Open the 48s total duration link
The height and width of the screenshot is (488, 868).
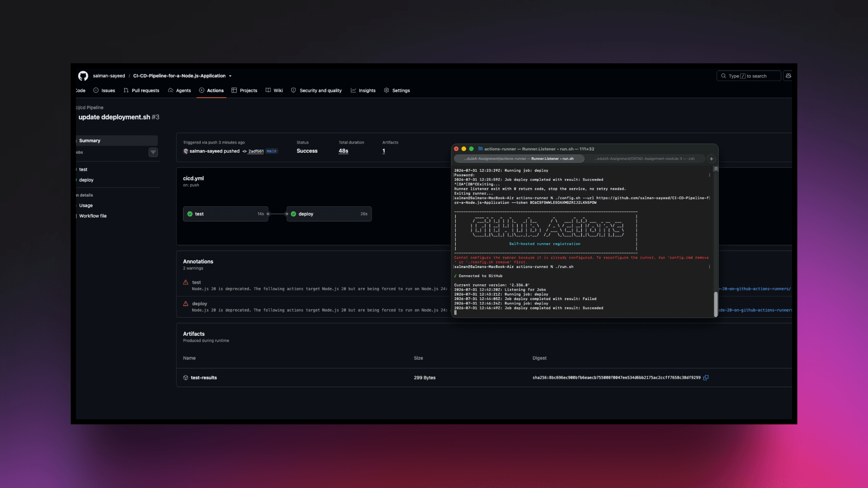point(344,151)
